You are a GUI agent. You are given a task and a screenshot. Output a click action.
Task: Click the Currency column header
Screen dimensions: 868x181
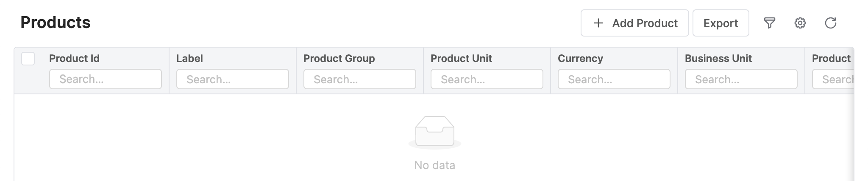pos(580,59)
